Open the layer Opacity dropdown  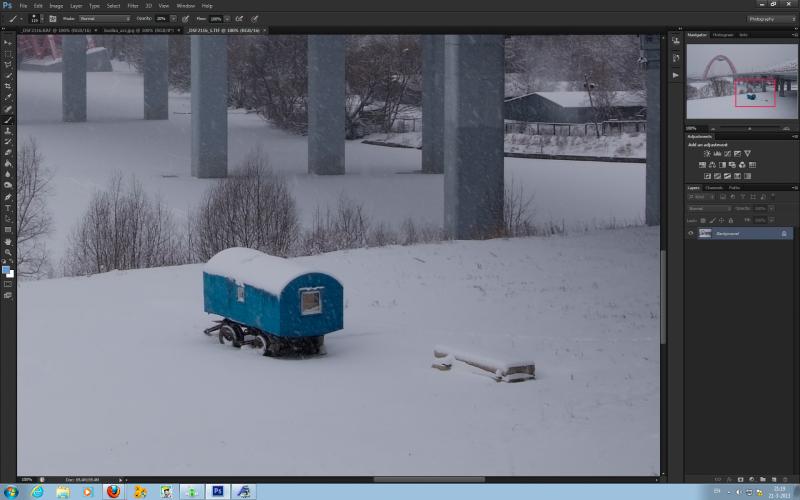pos(771,209)
